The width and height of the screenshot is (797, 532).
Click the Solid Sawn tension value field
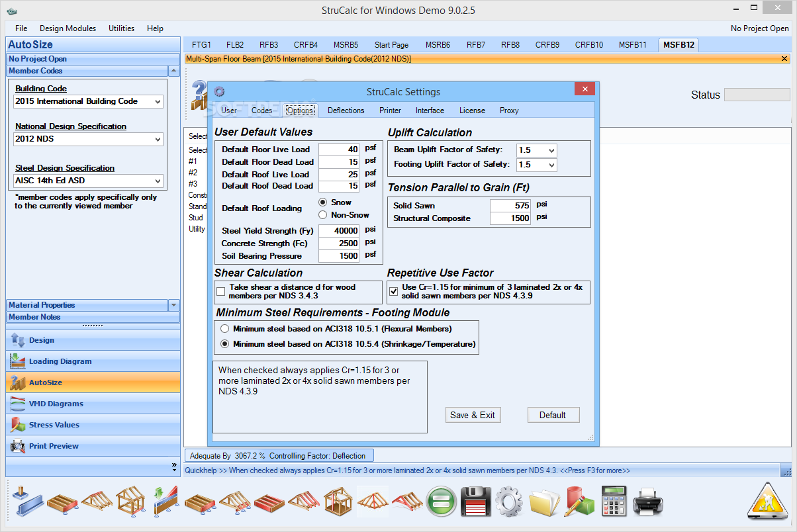tap(510, 206)
